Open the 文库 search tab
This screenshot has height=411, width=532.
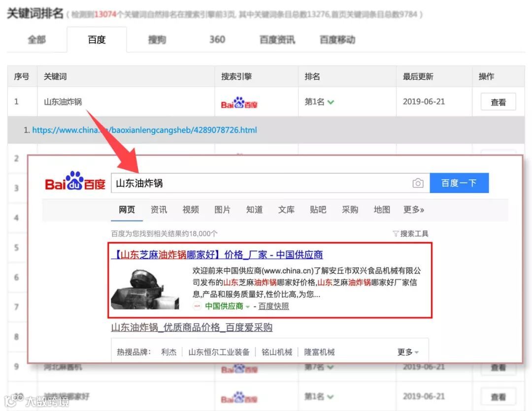(286, 209)
